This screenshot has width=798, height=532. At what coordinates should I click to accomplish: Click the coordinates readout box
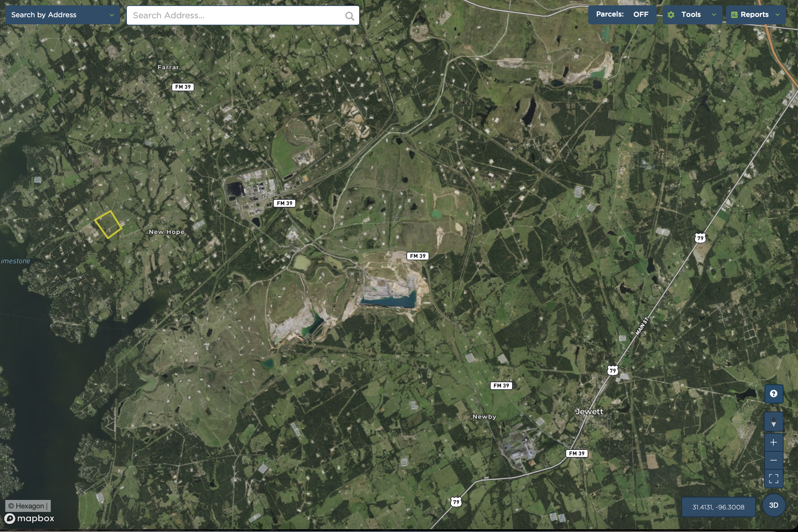tap(718, 507)
